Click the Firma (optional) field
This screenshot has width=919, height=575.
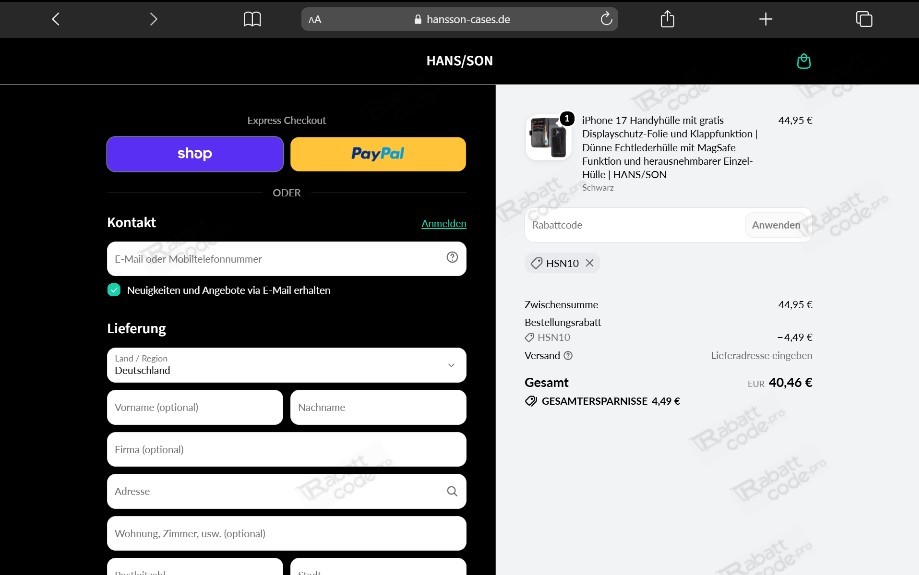pos(287,450)
